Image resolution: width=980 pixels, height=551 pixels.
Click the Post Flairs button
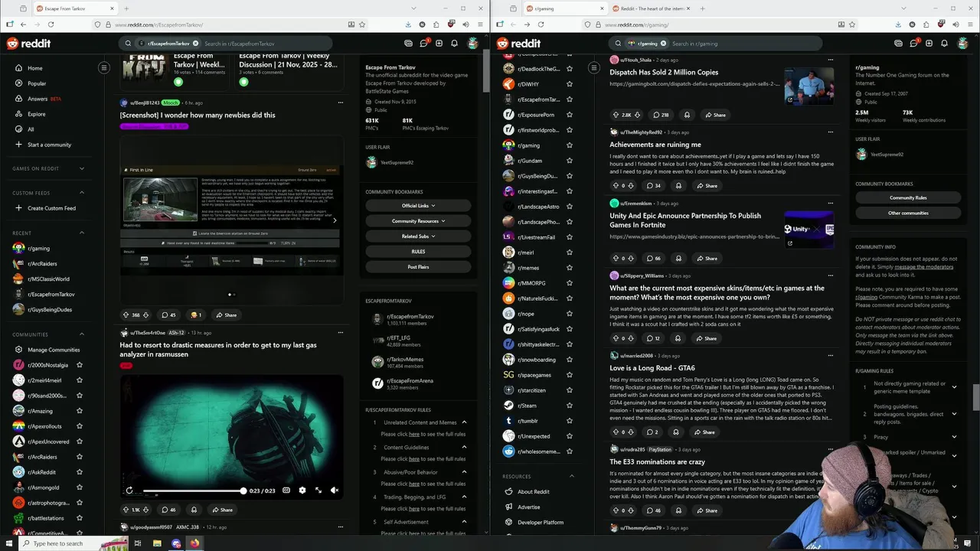[418, 267]
